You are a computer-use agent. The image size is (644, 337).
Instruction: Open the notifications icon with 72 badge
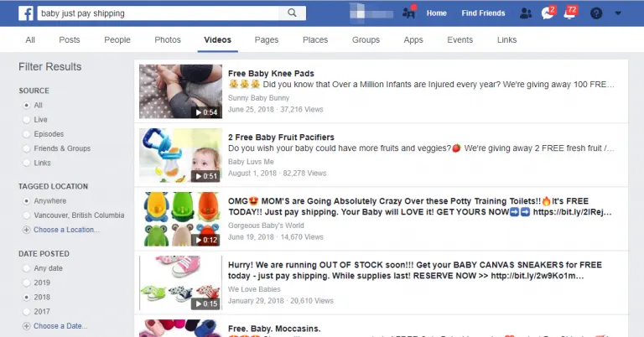coord(570,13)
